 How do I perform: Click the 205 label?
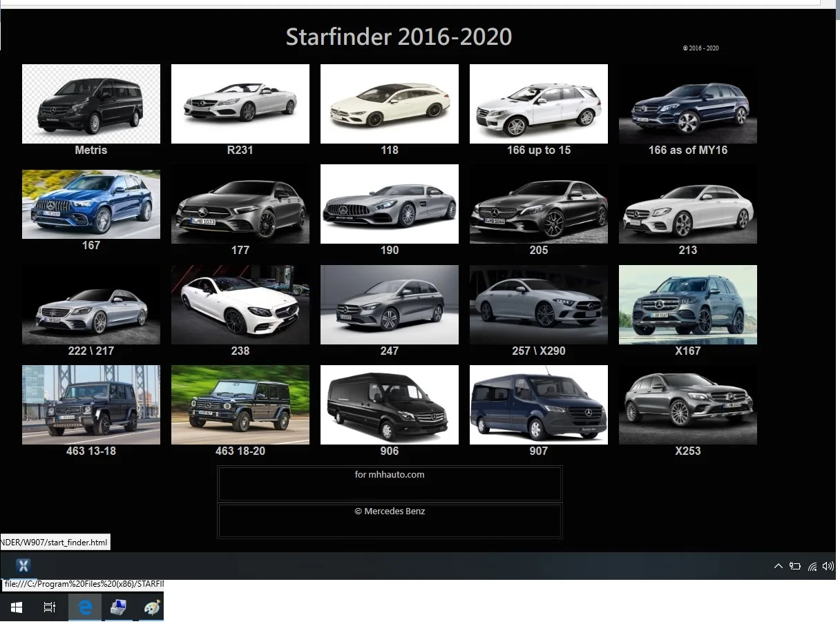[539, 250]
